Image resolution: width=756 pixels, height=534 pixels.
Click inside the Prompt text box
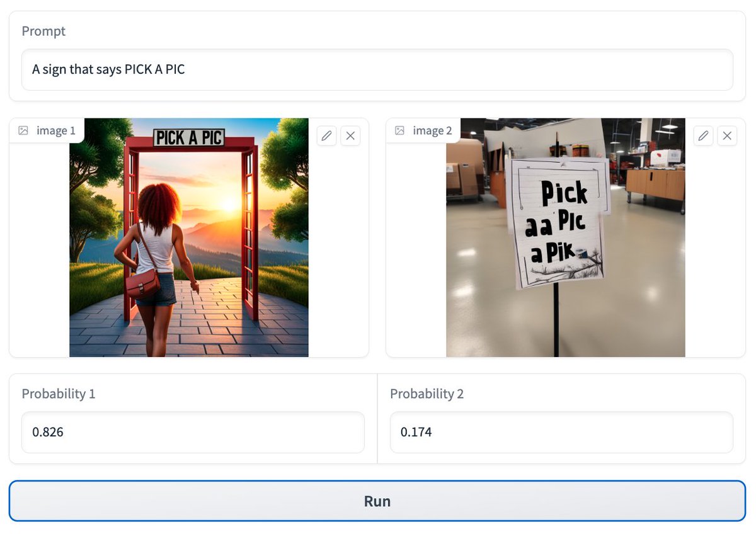[x=377, y=70]
